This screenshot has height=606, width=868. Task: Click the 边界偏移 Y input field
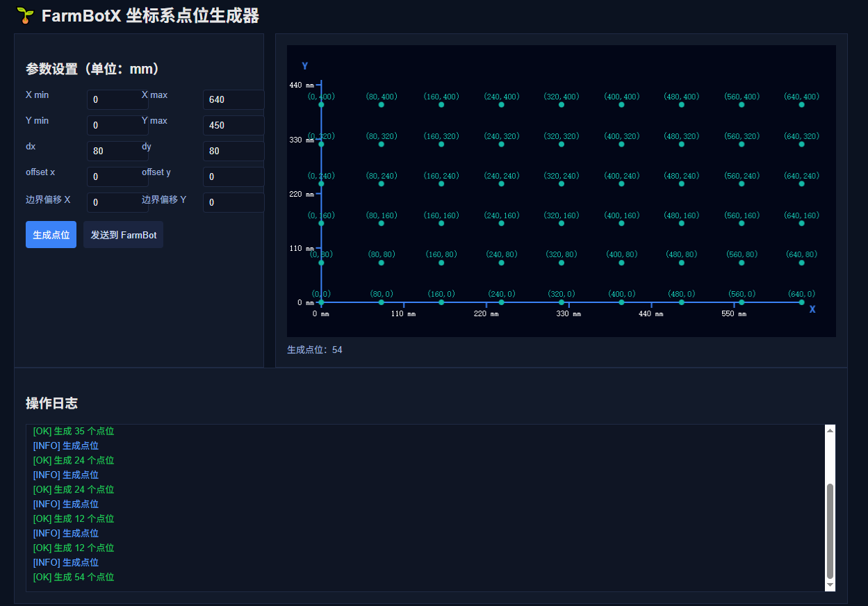[233, 202]
